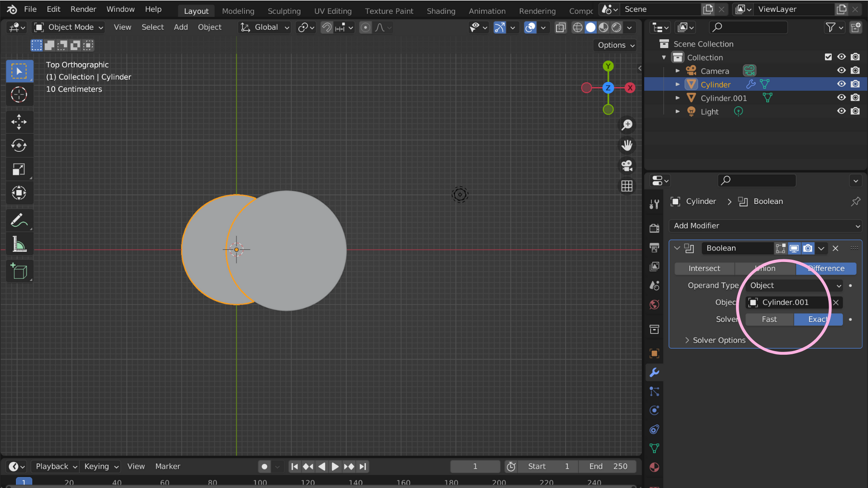
Task: Open the Edit menu
Action: [x=53, y=9]
